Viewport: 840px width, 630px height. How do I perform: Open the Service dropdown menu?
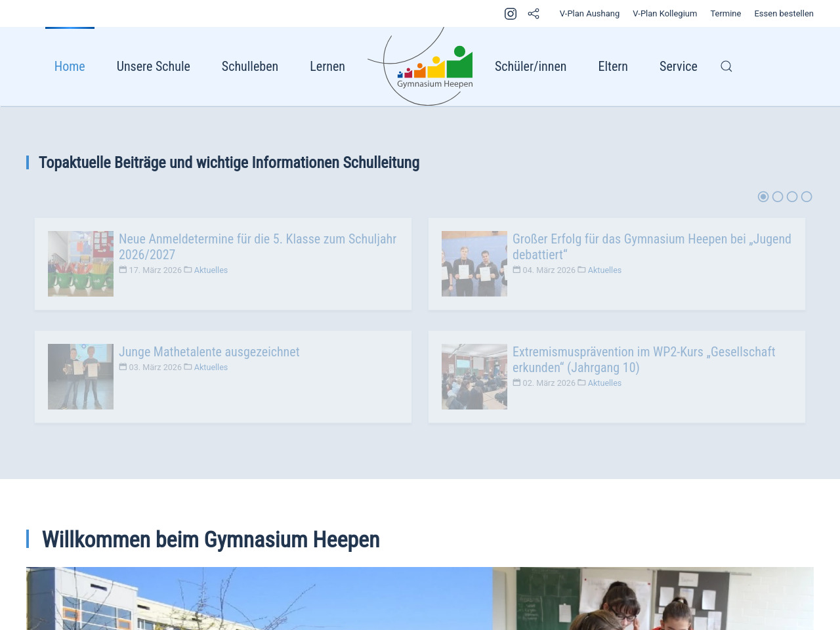tap(678, 66)
